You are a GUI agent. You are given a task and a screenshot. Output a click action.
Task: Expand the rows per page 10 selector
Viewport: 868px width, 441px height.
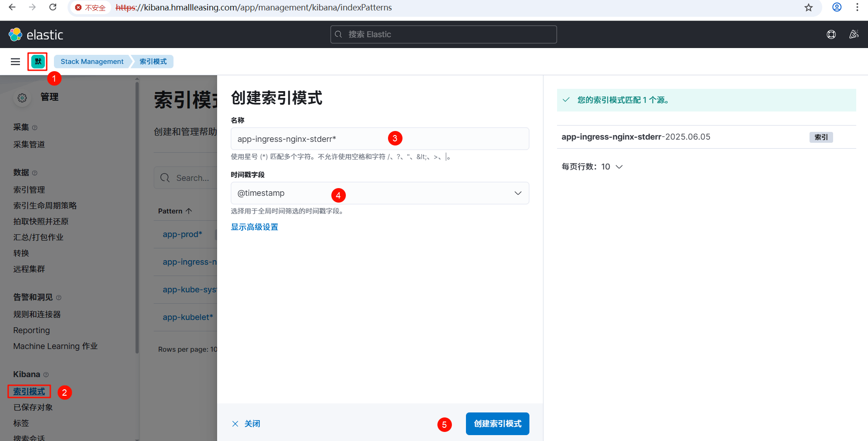[592, 167]
